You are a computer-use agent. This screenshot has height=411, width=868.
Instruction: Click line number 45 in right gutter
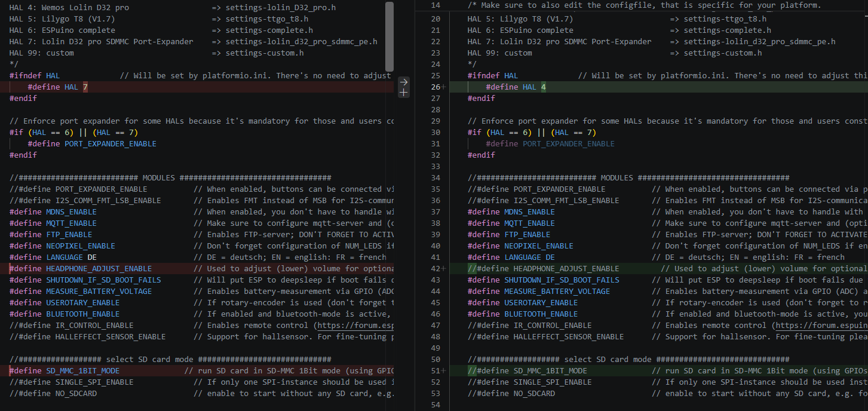point(435,303)
